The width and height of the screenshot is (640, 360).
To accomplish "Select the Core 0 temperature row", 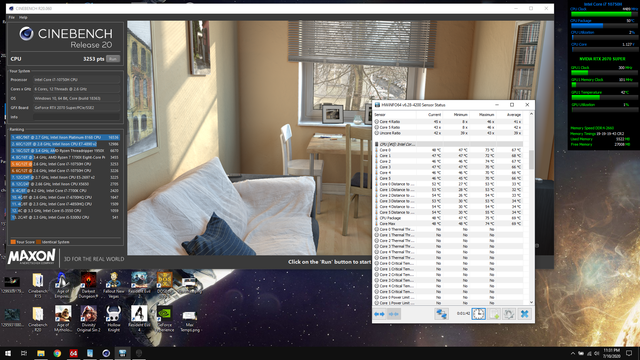I will 448,150.
